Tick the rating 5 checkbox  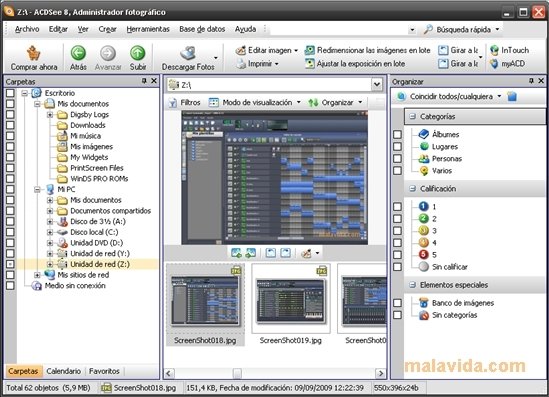coord(397,255)
